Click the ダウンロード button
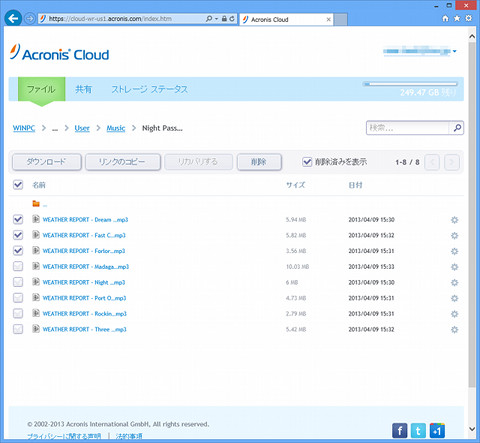Viewport: 480px width, 443px height. pos(47,162)
